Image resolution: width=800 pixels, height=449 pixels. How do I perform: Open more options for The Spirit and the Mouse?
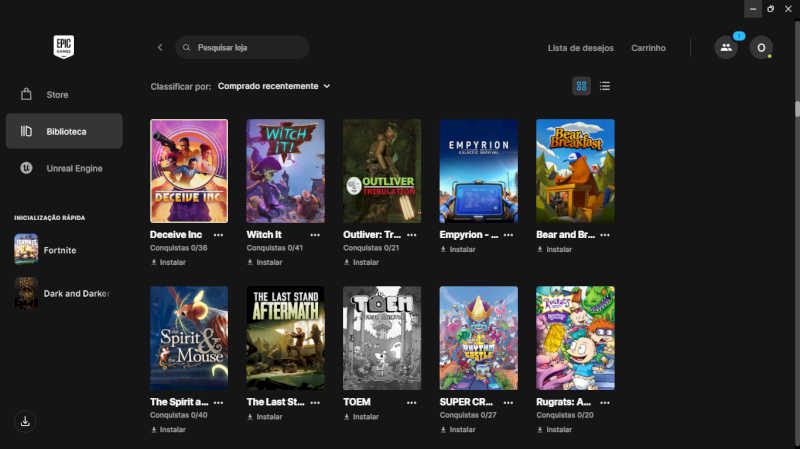tap(218, 402)
